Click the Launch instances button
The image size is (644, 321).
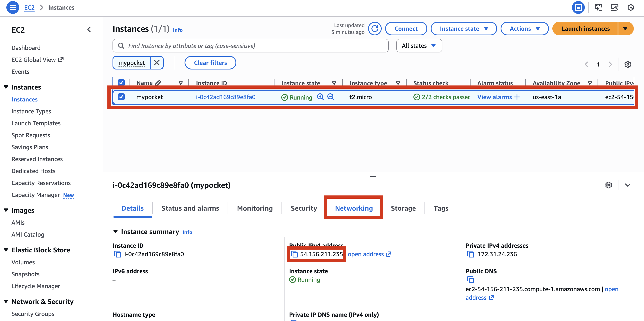coord(586,29)
